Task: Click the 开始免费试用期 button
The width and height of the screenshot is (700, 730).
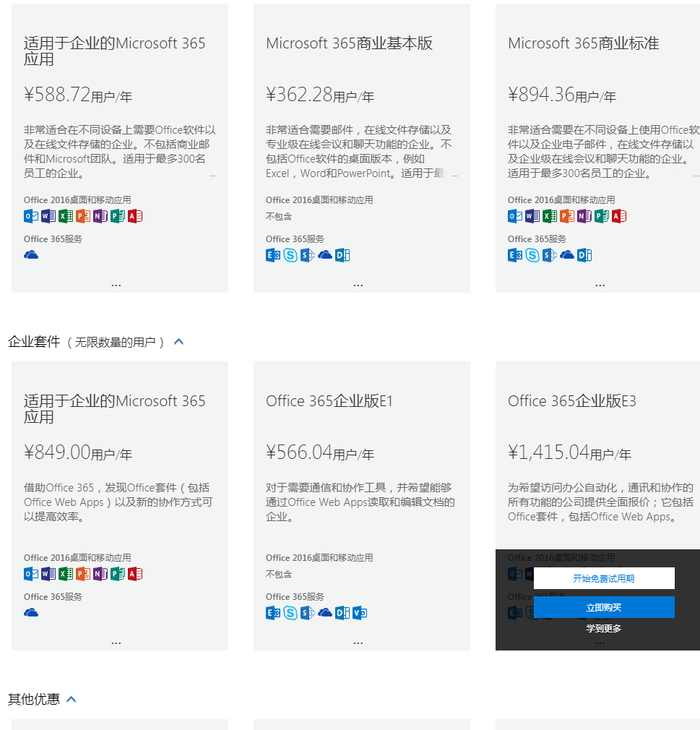Action: 604,578
